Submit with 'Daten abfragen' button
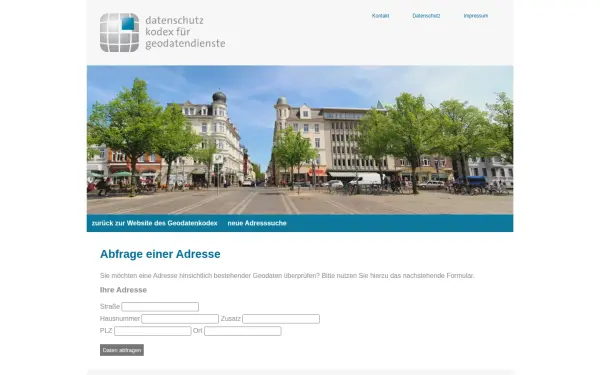 (122, 350)
